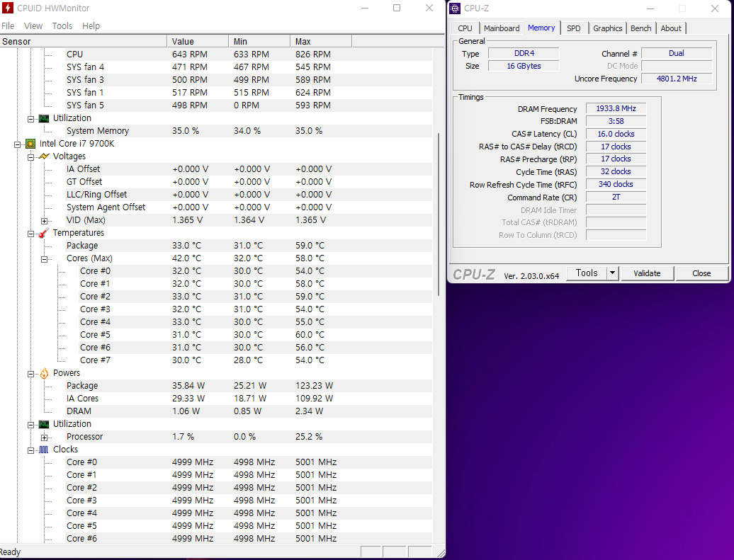Click the Close button in CPU-Z
This screenshot has width=734, height=560.
point(701,273)
